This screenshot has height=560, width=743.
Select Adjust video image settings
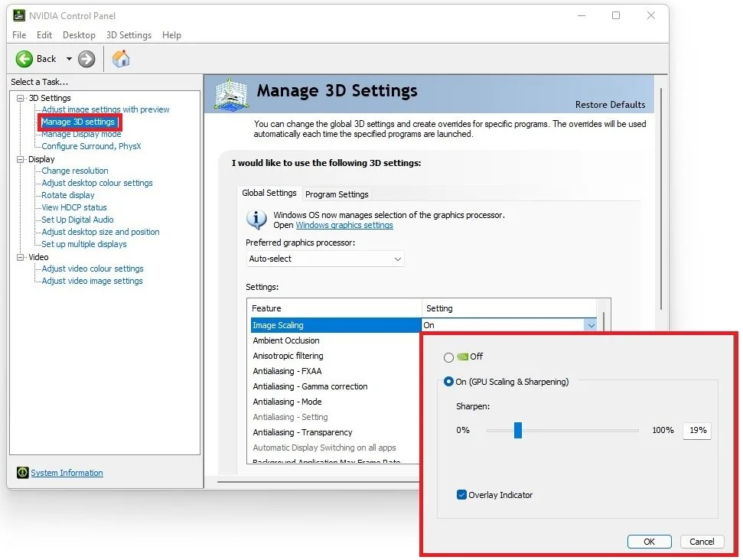92,281
